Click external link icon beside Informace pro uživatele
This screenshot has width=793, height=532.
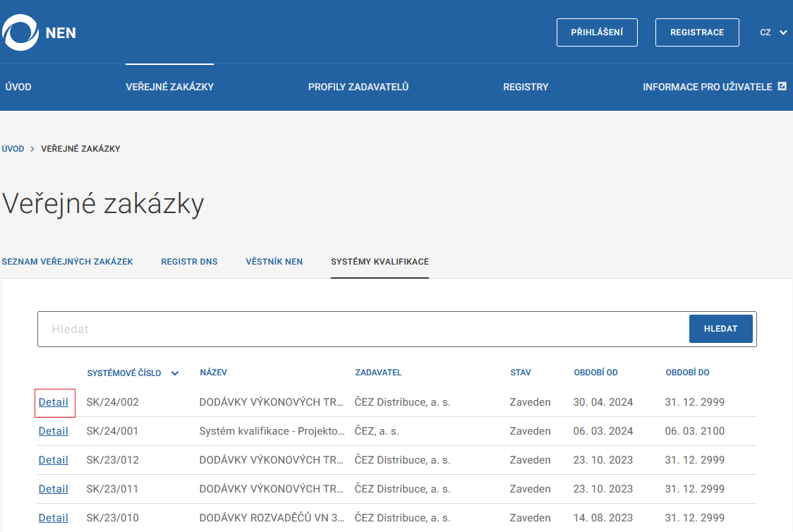tap(782, 87)
